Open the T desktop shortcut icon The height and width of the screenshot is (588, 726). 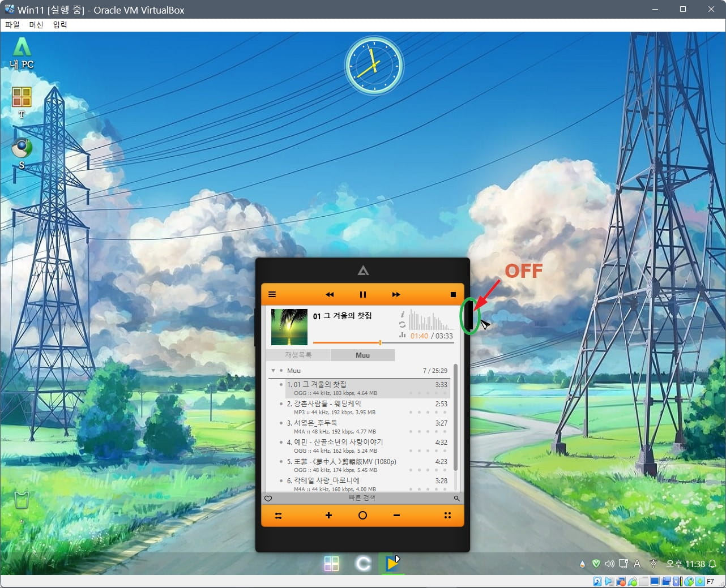point(22,102)
